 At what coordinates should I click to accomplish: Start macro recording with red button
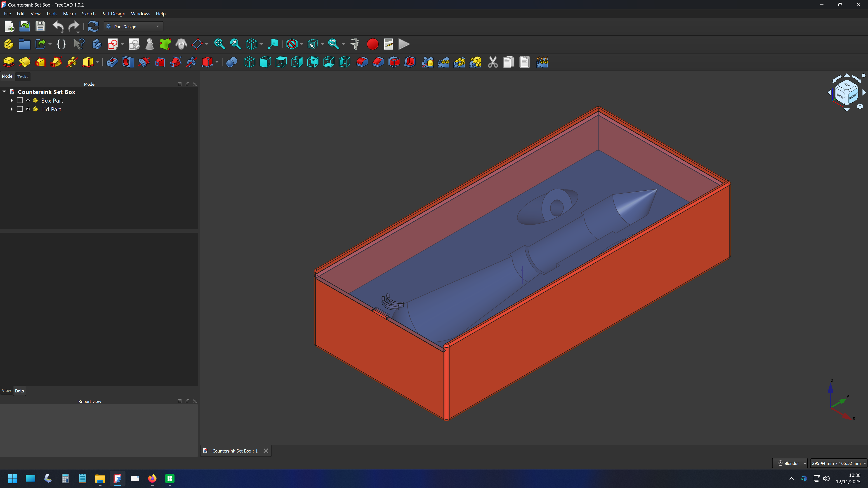pyautogui.click(x=372, y=44)
